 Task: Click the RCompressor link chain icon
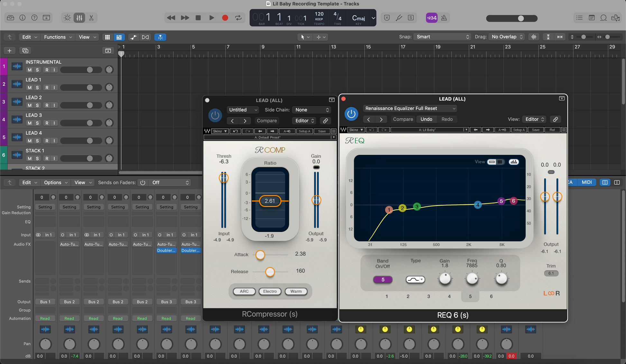pos(325,121)
